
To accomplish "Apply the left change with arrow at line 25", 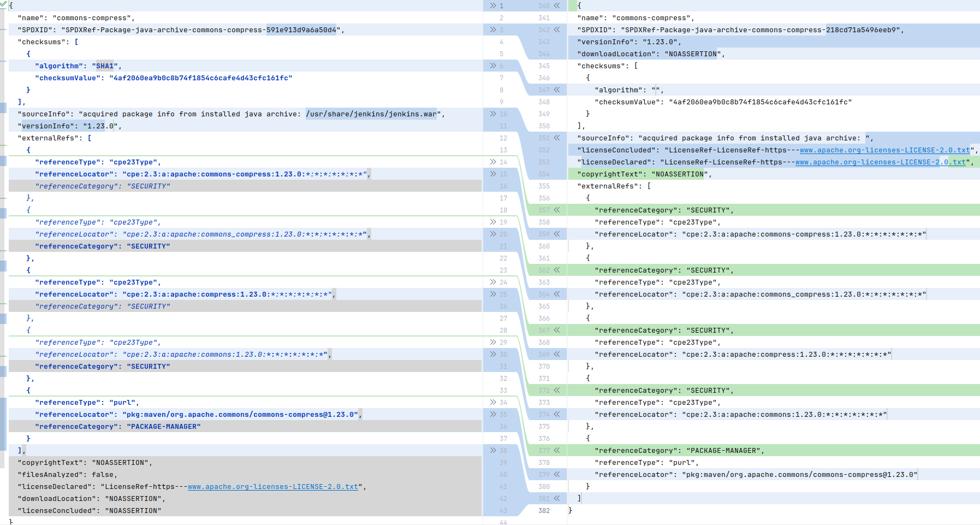I will (x=493, y=294).
